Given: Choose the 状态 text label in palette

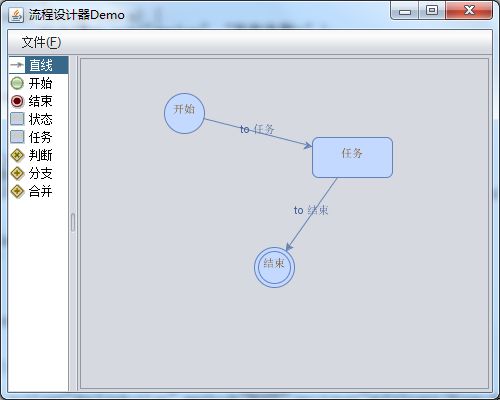Looking at the screenshot, I should point(40,119).
